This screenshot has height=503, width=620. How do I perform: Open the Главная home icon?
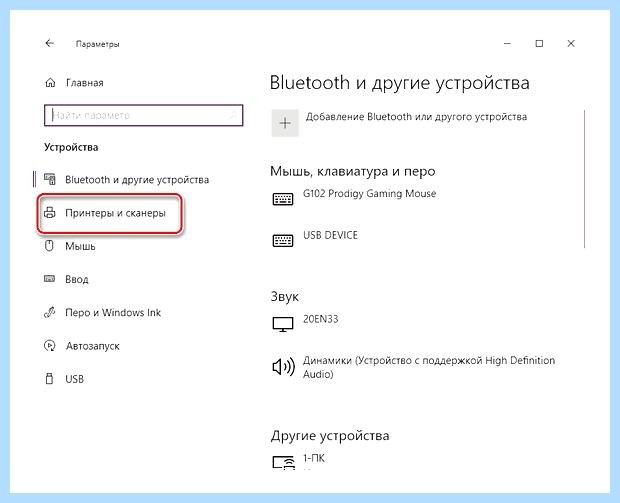50,83
